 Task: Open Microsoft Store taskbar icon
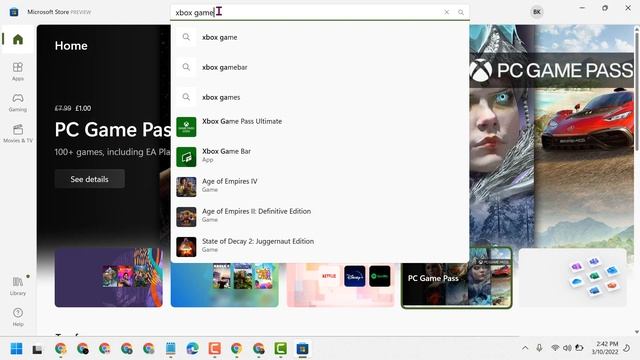tap(302, 349)
